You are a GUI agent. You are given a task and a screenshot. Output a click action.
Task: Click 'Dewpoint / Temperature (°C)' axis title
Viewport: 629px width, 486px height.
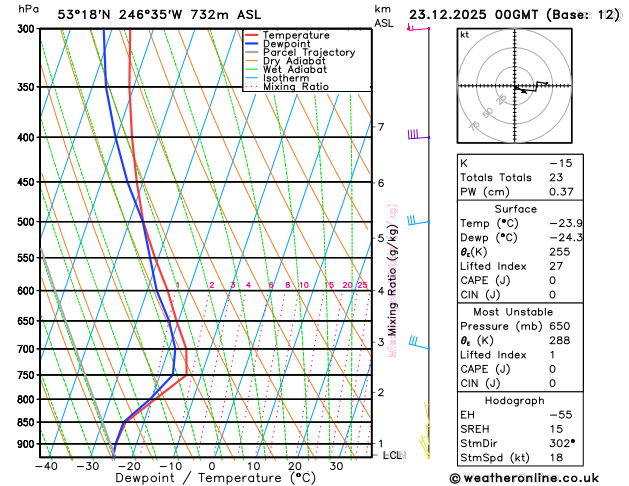tap(215, 478)
